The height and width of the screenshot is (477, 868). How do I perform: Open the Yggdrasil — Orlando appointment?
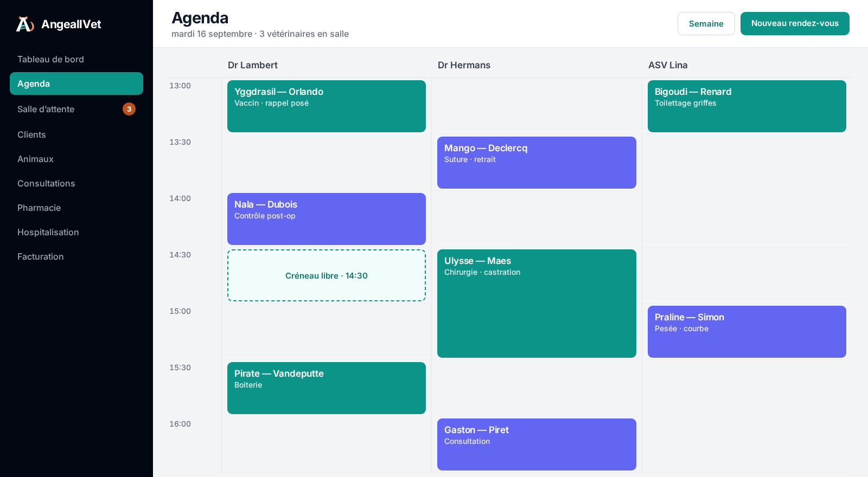pos(327,106)
